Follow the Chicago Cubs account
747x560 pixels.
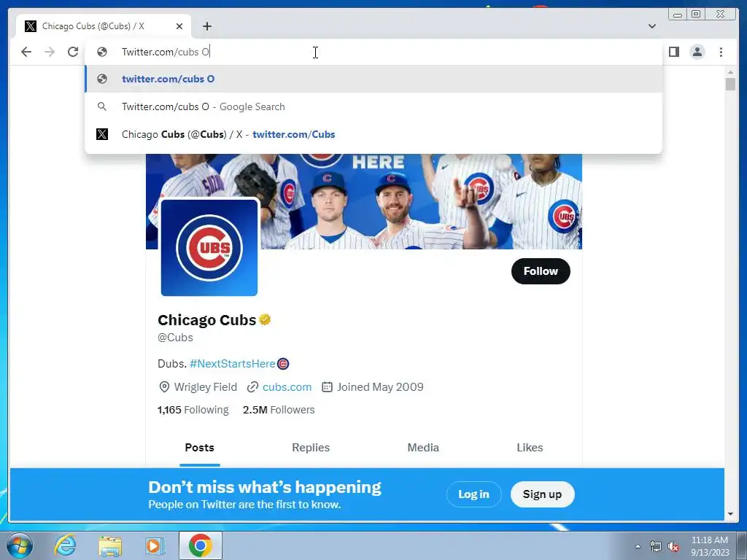(x=541, y=271)
